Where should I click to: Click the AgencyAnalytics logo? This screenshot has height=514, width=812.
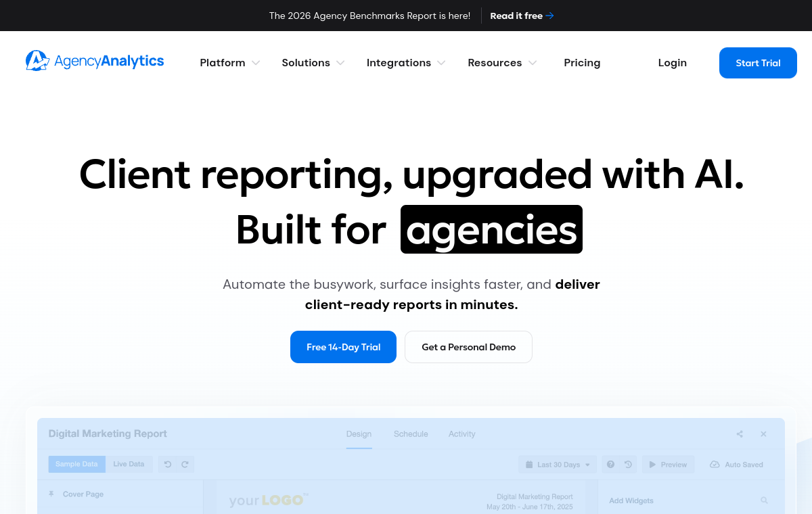tap(95, 62)
